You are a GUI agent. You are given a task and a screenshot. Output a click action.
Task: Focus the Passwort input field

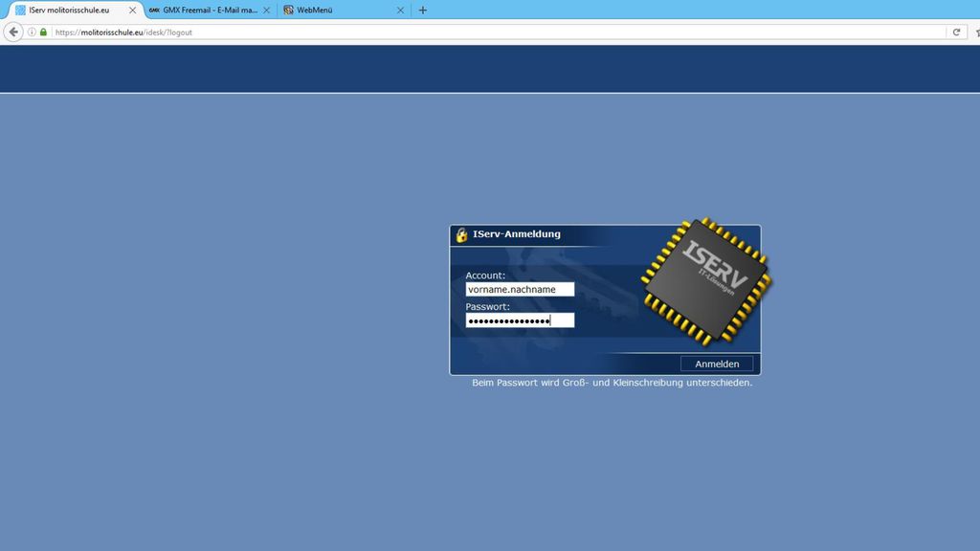[x=520, y=320]
